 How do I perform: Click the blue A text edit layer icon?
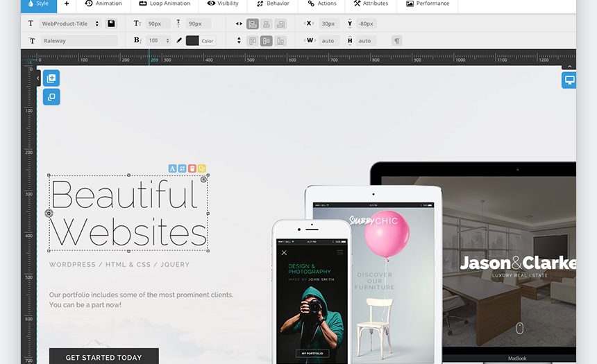pos(172,168)
